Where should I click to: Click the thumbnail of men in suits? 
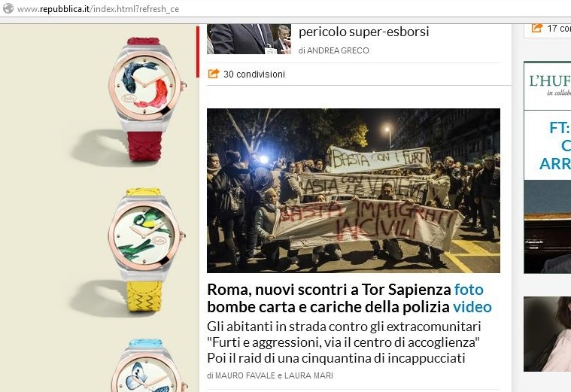coord(249,39)
